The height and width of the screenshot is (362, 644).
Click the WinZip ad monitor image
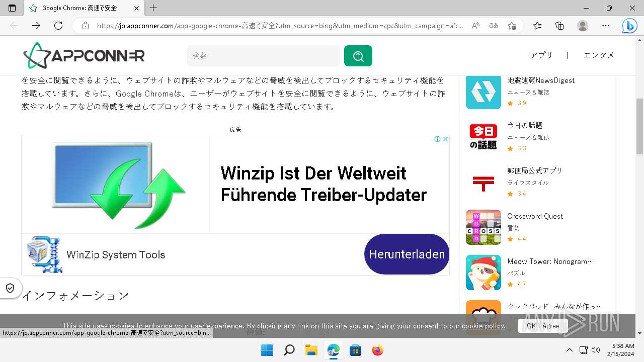(x=119, y=185)
